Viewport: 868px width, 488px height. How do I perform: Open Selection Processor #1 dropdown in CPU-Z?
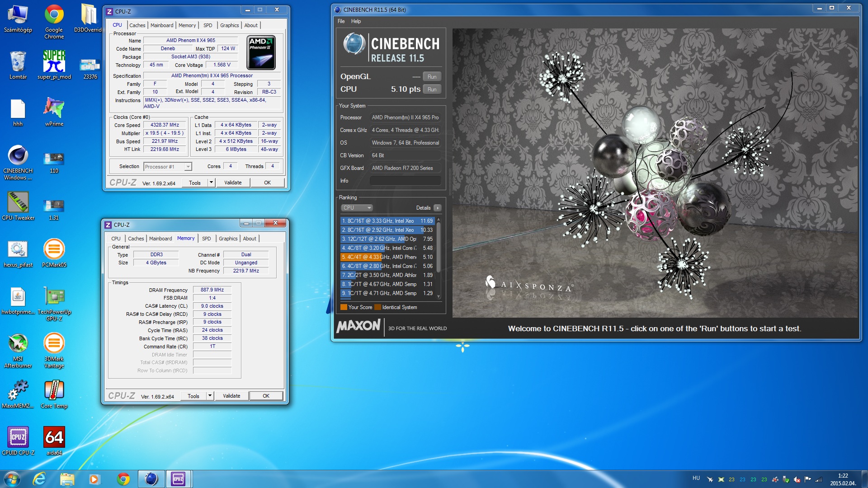(x=167, y=167)
